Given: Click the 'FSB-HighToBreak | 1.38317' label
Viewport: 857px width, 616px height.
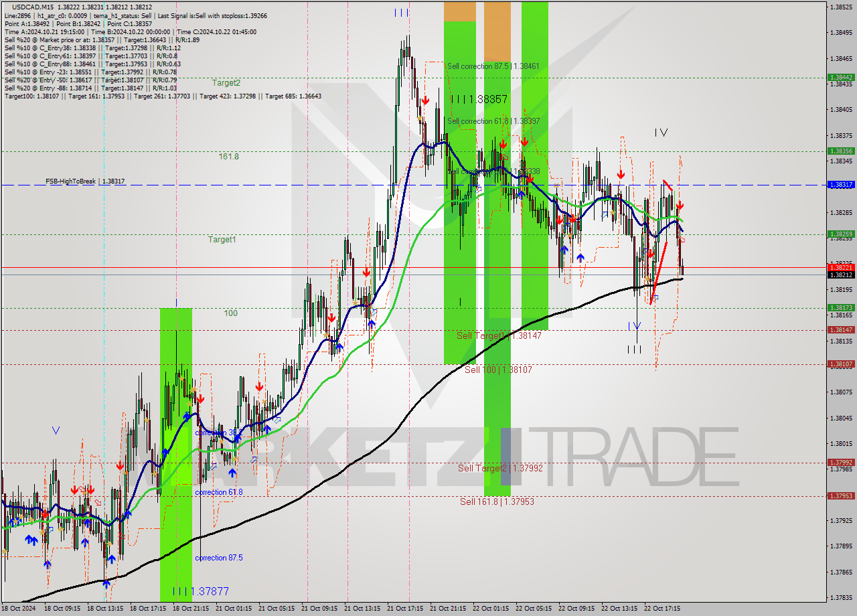Looking at the screenshot, I should tap(85, 181).
